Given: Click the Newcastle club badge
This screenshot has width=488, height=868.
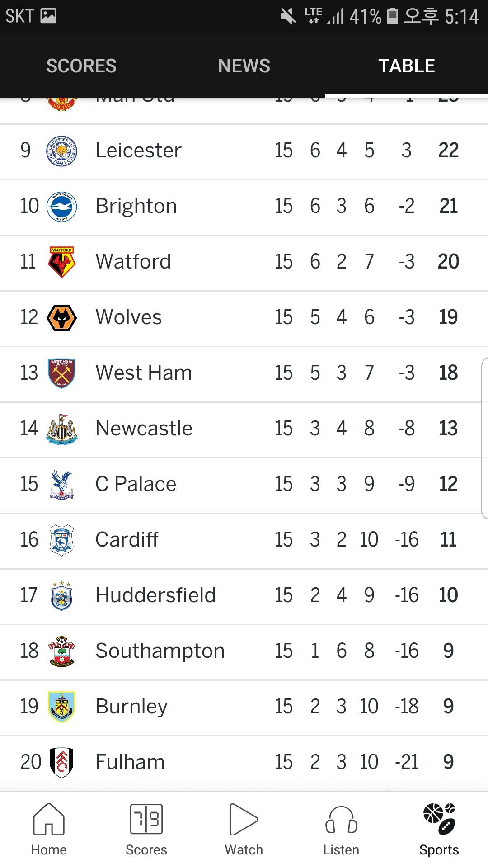Looking at the screenshot, I should click(x=61, y=428).
